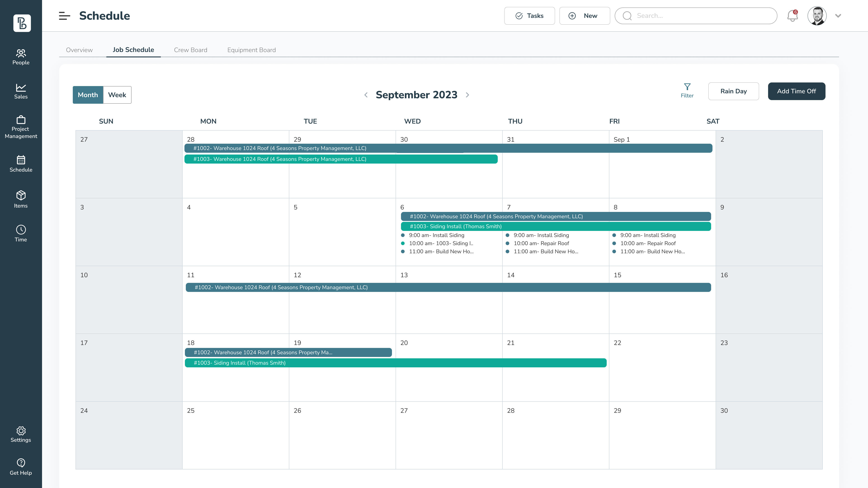
Task: Open #1003 Warehouse green bar on Aug 28
Action: [x=341, y=159]
